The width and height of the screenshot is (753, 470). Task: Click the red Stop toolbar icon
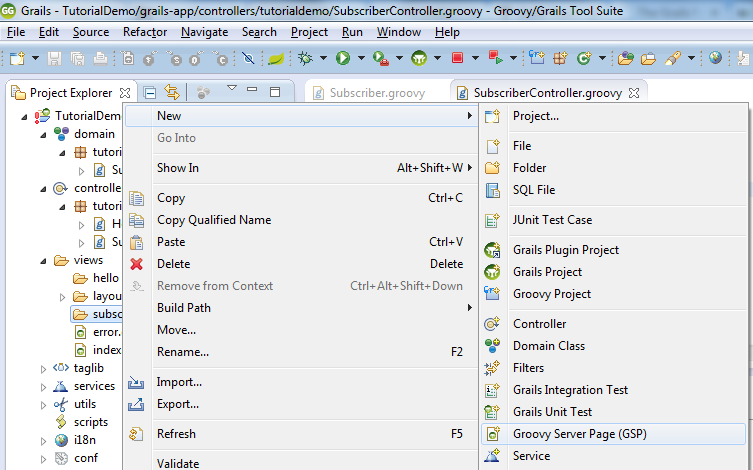pos(457,58)
